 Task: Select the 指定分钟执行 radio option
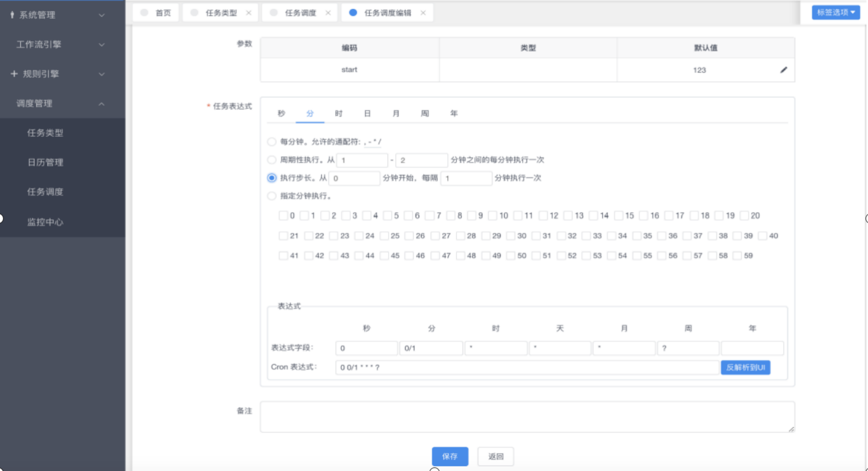tap(272, 196)
